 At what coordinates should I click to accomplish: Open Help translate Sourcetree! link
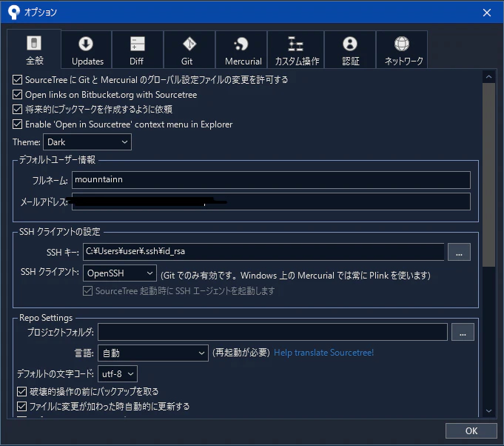coord(323,353)
